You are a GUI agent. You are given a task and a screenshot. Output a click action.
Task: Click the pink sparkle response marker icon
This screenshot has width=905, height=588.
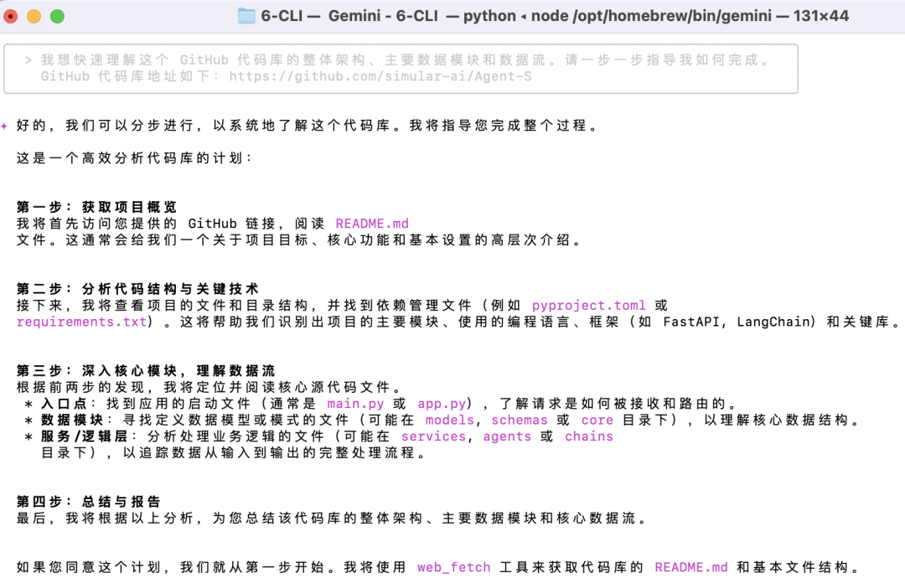click(x=5, y=126)
